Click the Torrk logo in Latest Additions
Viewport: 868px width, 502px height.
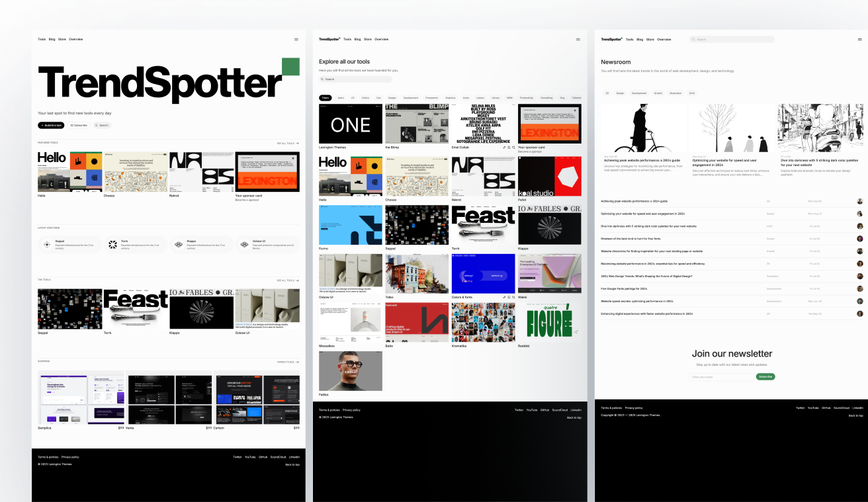pyautogui.click(x=112, y=244)
